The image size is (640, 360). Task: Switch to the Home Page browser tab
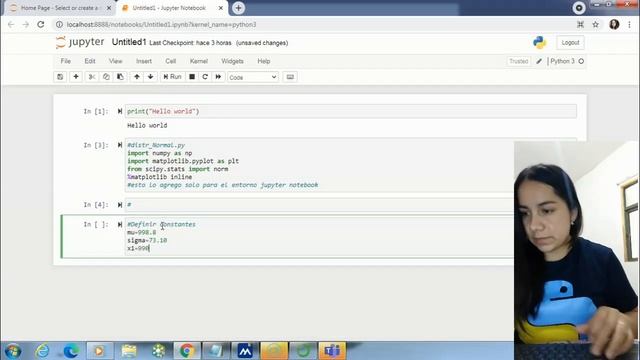point(59,8)
